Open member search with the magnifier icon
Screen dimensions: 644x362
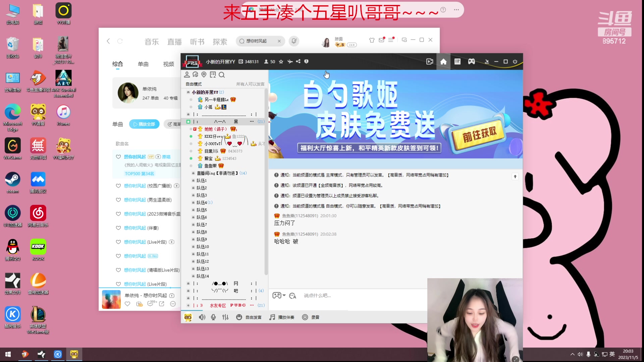coord(222,75)
